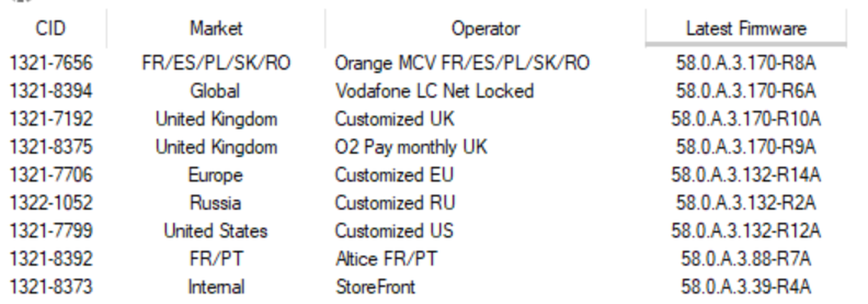Select the Customized EU operator row
This screenshot has height=304, width=868.
click(x=394, y=175)
